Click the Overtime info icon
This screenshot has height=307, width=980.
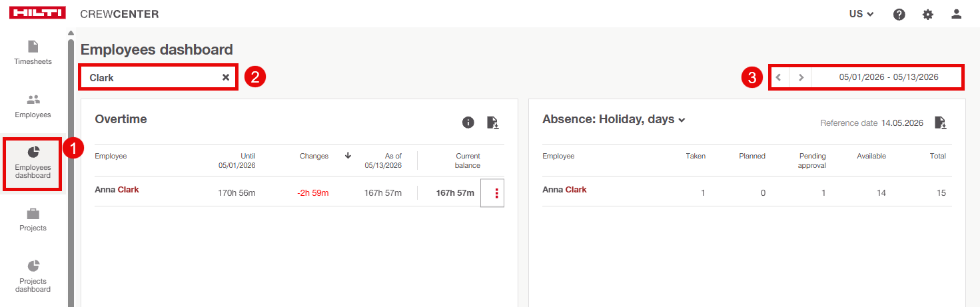(x=468, y=123)
